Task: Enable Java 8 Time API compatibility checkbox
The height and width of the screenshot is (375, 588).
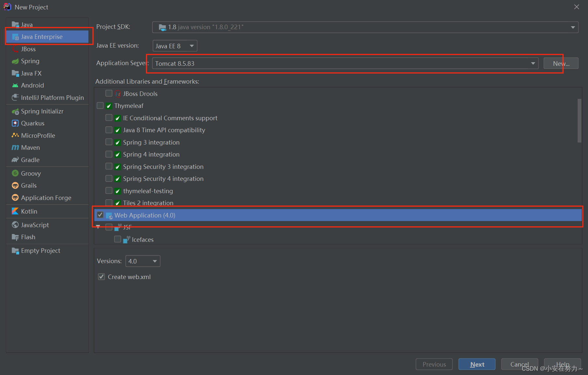Action: coord(109,130)
